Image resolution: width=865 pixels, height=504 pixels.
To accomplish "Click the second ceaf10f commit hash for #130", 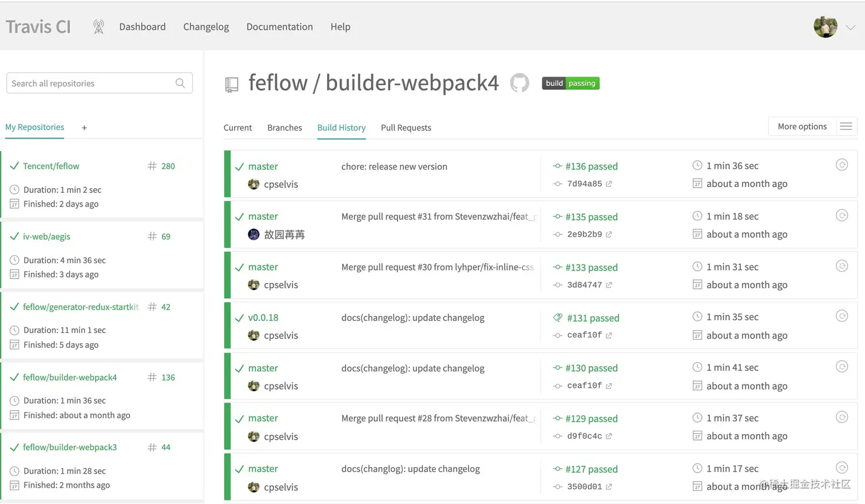I will 584,386.
